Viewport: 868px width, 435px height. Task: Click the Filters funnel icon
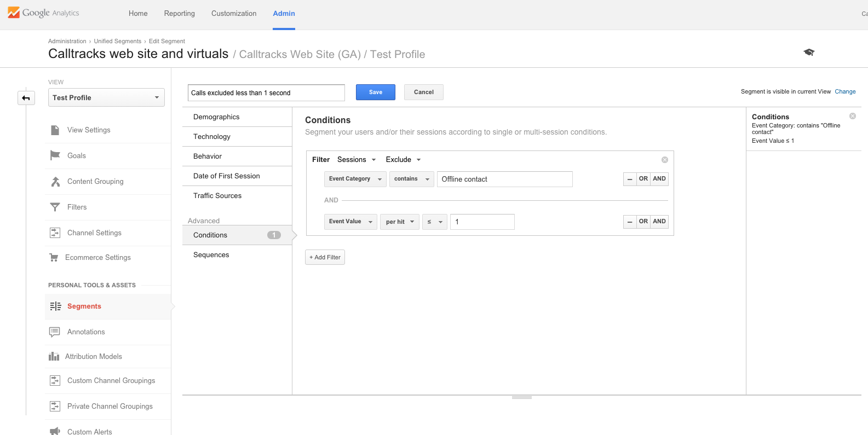pyautogui.click(x=55, y=207)
